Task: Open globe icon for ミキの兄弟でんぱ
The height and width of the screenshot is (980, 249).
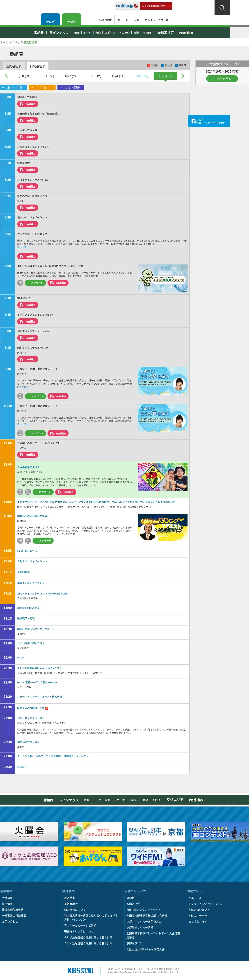Action: tap(20, 492)
